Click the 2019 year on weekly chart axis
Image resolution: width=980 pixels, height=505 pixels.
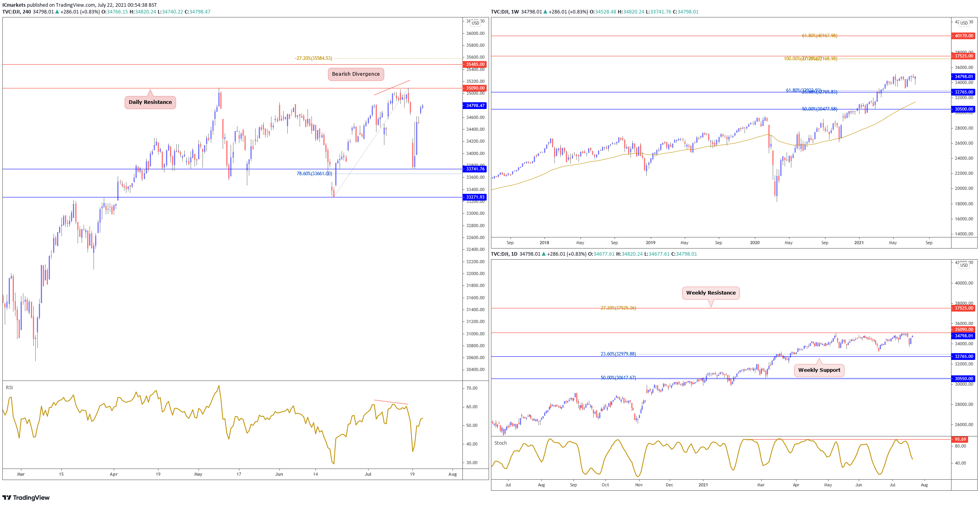[x=650, y=243]
